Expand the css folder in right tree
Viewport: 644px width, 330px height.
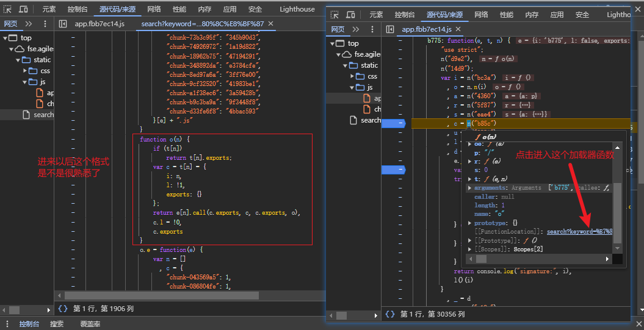coord(352,76)
